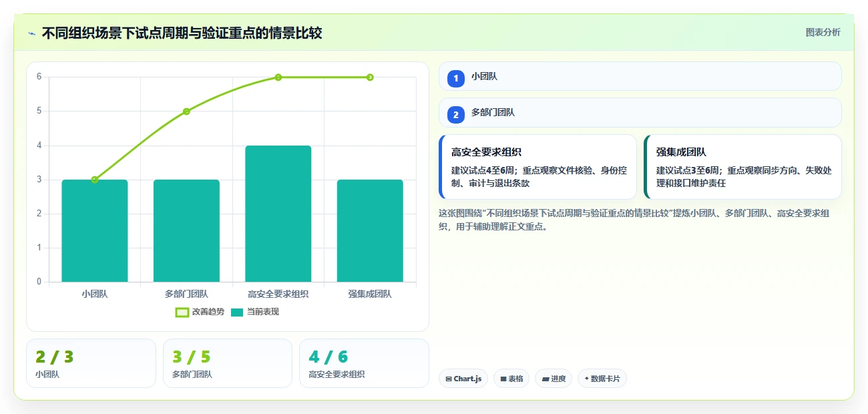This screenshot has width=868, height=414.
Task: Click the y-axis value 6
Action: [39, 77]
